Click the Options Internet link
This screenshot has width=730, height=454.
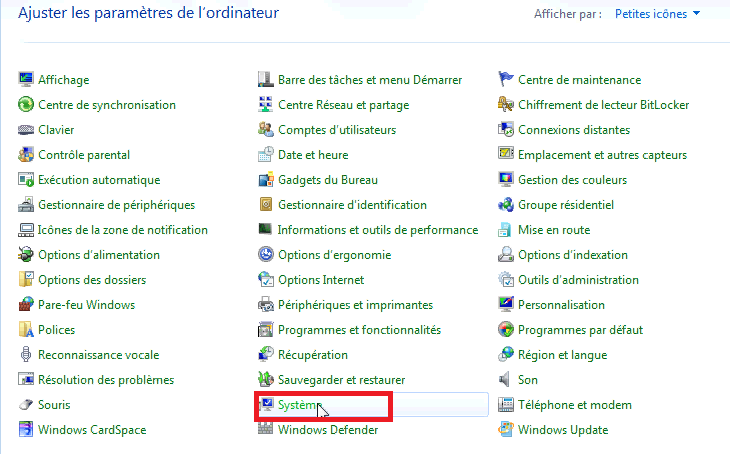[x=321, y=280]
